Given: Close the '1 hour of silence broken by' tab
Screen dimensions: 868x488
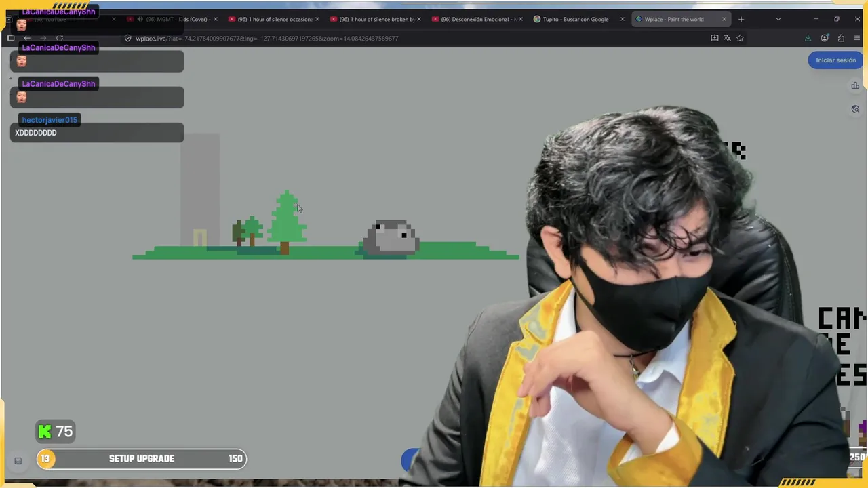Looking at the screenshot, I should 418,19.
